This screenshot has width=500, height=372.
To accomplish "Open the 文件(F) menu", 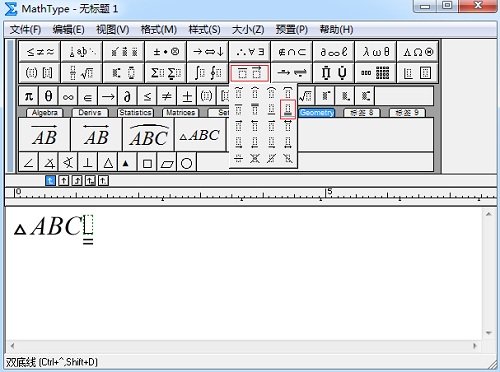I will coord(25,30).
